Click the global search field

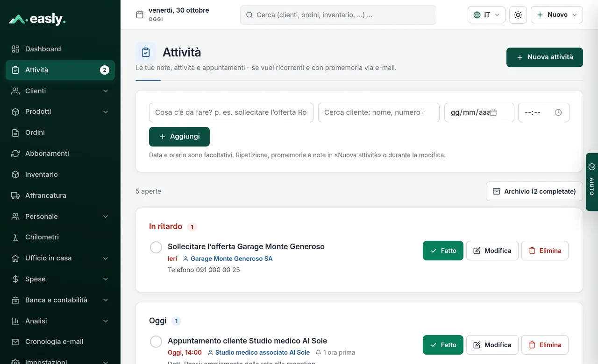pos(338,15)
